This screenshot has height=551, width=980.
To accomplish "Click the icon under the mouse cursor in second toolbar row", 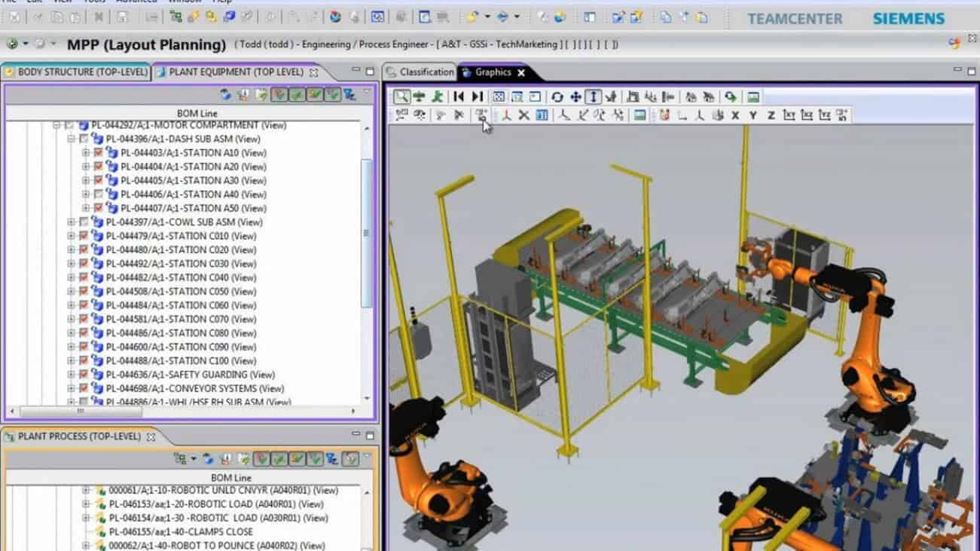I will [x=481, y=115].
